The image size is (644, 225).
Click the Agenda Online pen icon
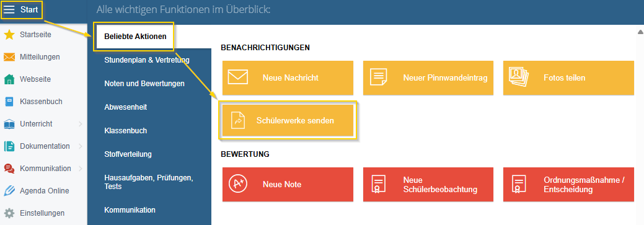(9, 190)
